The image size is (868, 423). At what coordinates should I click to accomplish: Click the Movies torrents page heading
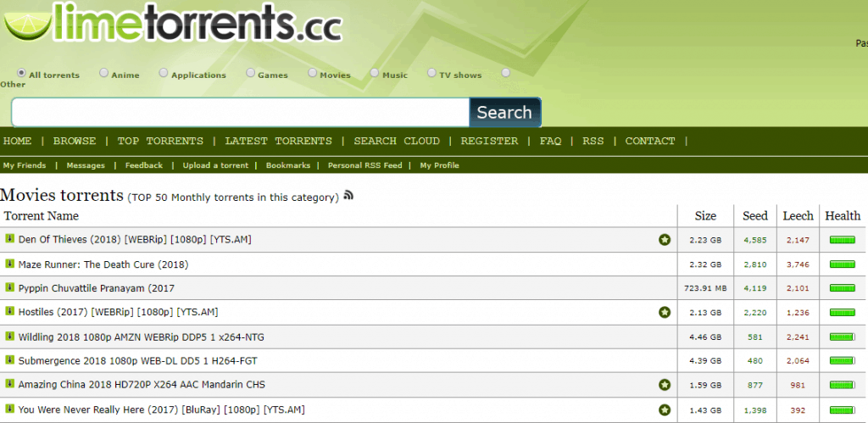coord(61,195)
